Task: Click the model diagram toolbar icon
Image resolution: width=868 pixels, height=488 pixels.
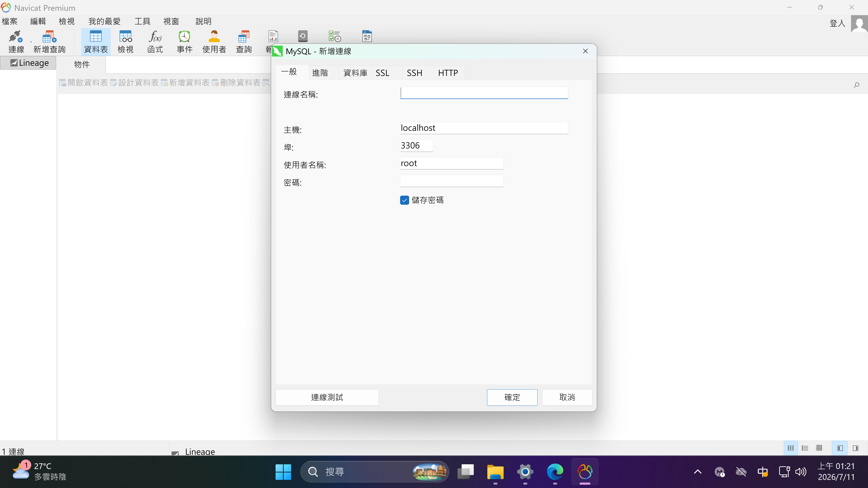Action: [x=367, y=36]
